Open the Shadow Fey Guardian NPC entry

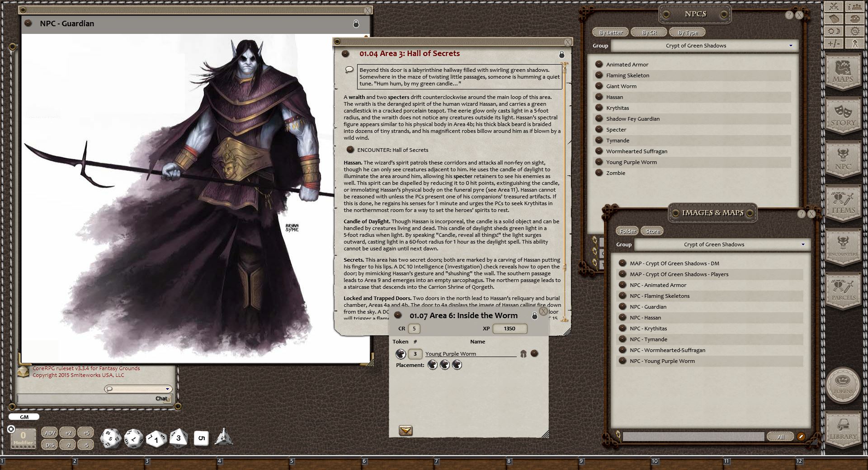[x=632, y=119]
